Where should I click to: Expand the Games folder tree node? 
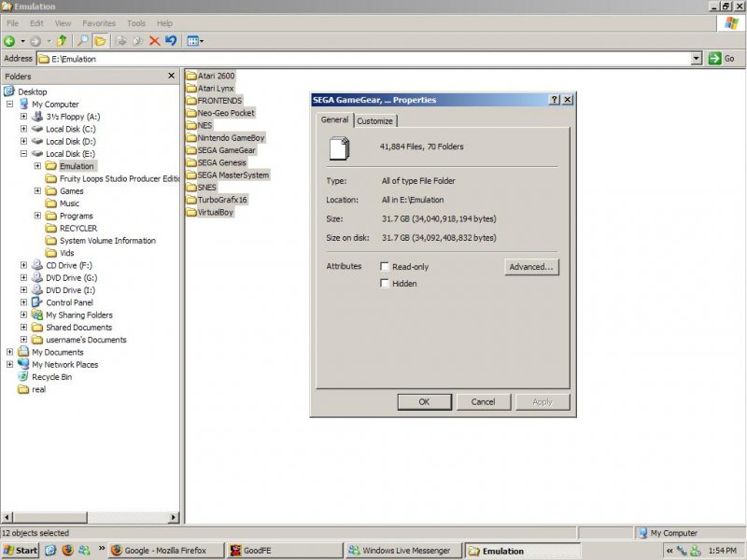(37, 190)
